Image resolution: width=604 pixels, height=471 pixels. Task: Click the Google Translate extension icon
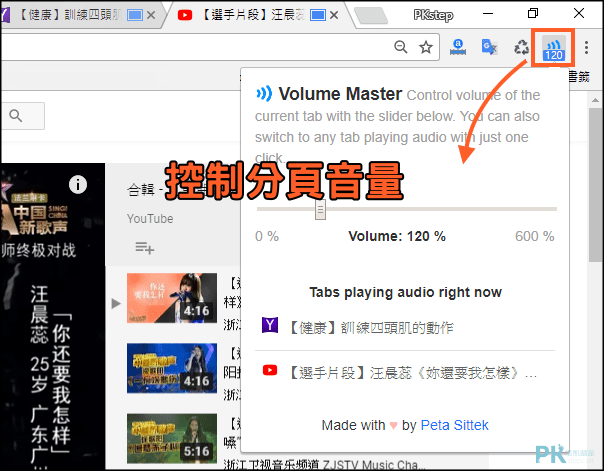click(x=489, y=47)
